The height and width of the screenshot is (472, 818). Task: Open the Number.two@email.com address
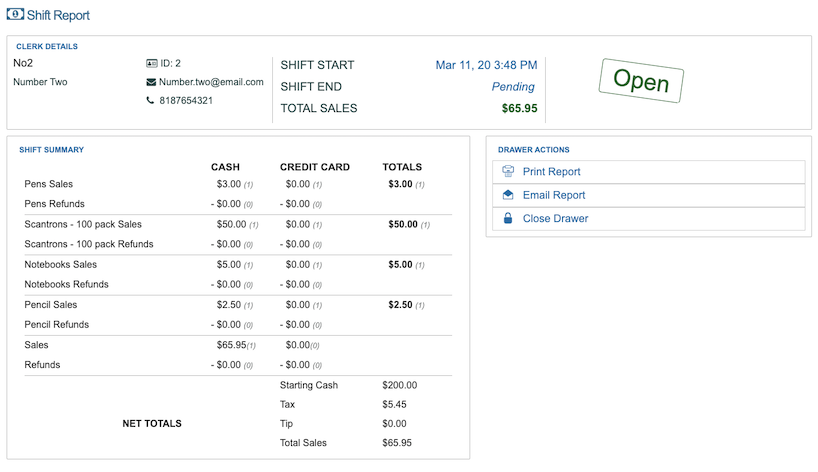[x=211, y=82]
